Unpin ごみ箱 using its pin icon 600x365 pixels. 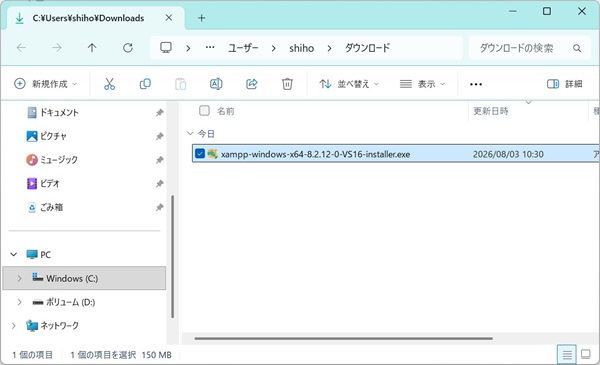pos(160,207)
